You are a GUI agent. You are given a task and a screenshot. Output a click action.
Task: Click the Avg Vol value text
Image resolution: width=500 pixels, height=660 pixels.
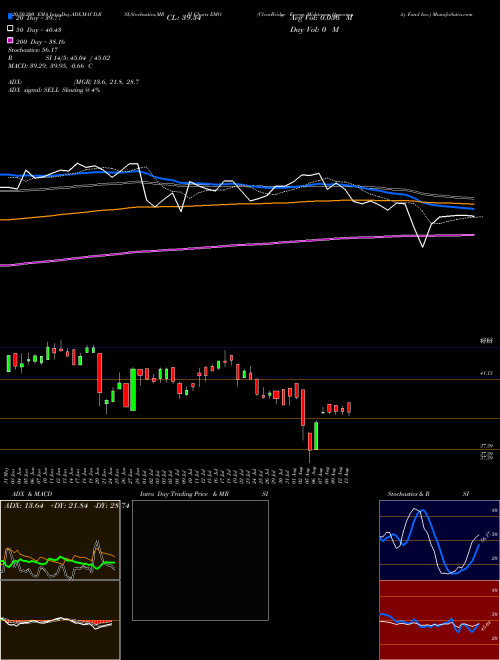pyautogui.click(x=321, y=18)
